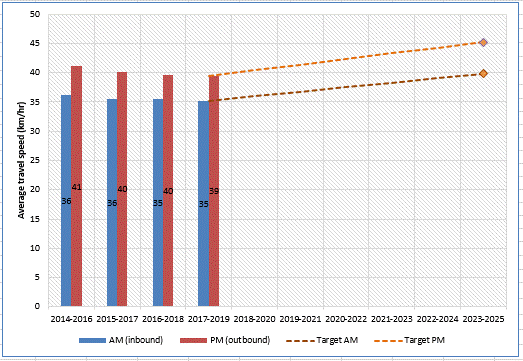
Task: Click the dashed Target AM trend line
Action: click(x=346, y=87)
